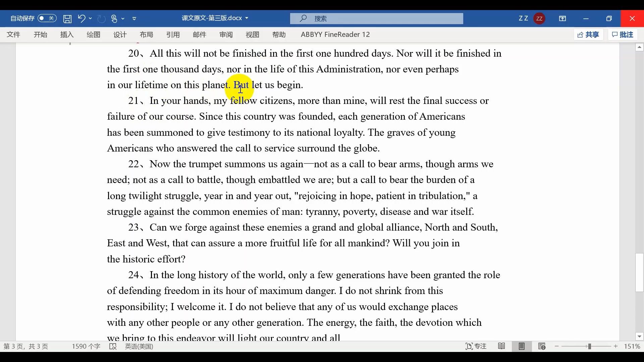Screen dimensions: 644x362
Task: Click the Save icon in title bar
Action: [x=67, y=18]
